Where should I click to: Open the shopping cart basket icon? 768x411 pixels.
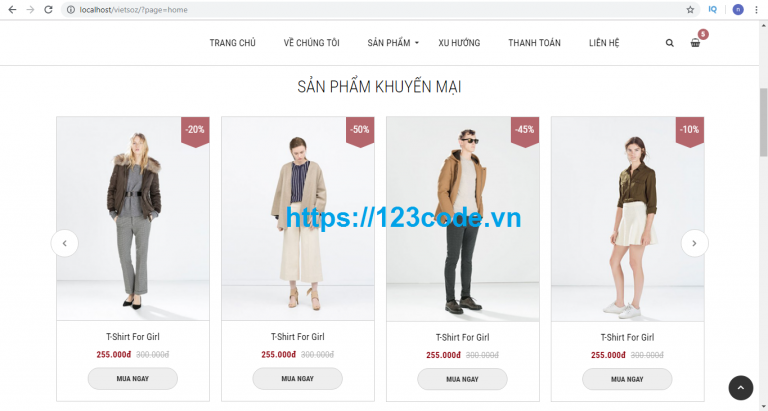(x=695, y=43)
